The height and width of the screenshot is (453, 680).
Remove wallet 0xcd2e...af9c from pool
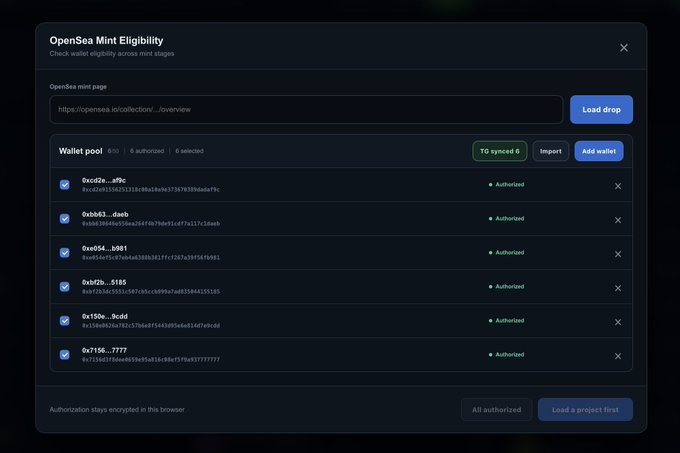click(x=618, y=186)
